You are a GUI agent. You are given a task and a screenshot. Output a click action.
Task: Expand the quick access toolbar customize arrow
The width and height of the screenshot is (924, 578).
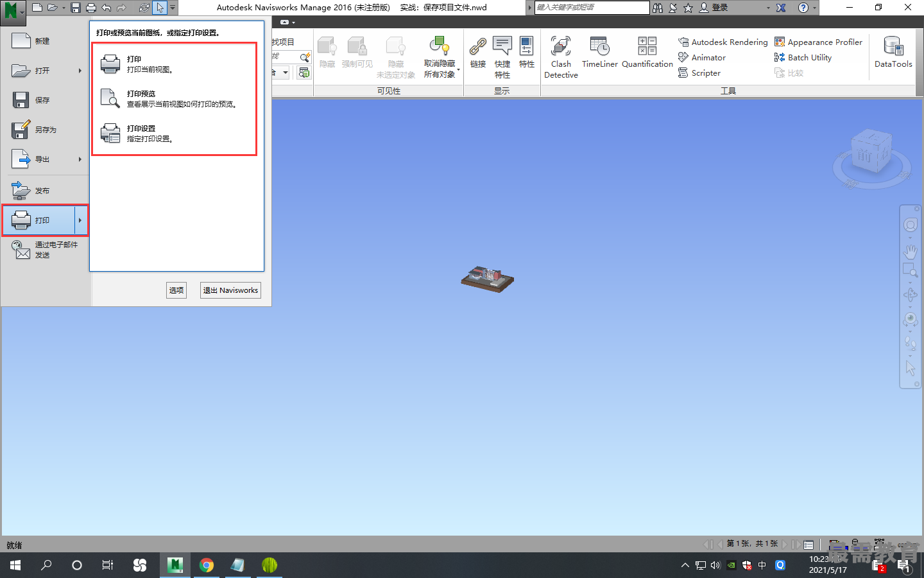[x=172, y=8]
